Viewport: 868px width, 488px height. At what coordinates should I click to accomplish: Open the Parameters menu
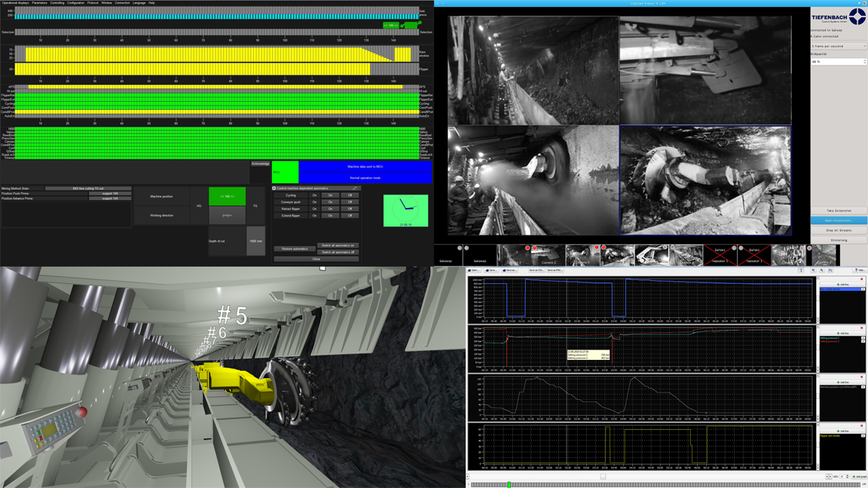point(39,3)
